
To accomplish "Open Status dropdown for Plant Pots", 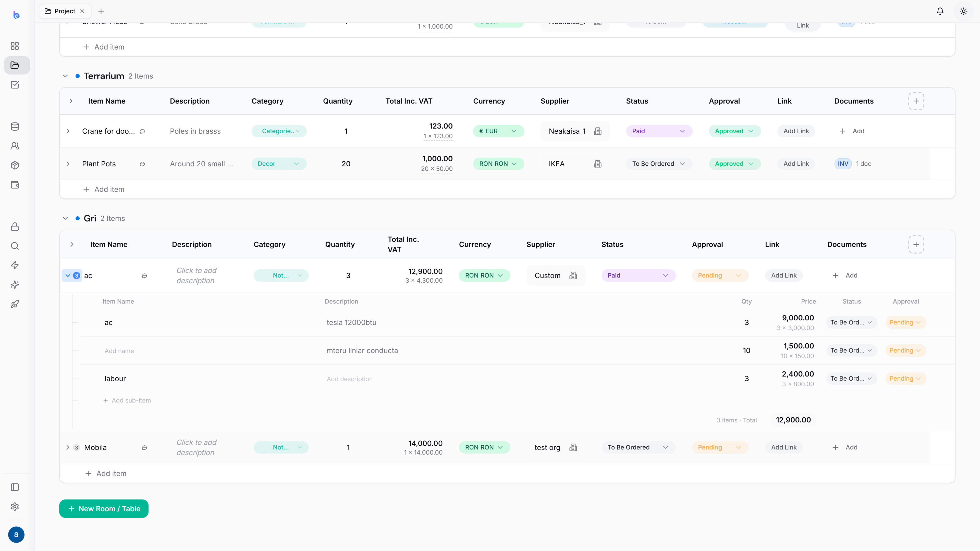I will pos(658,164).
